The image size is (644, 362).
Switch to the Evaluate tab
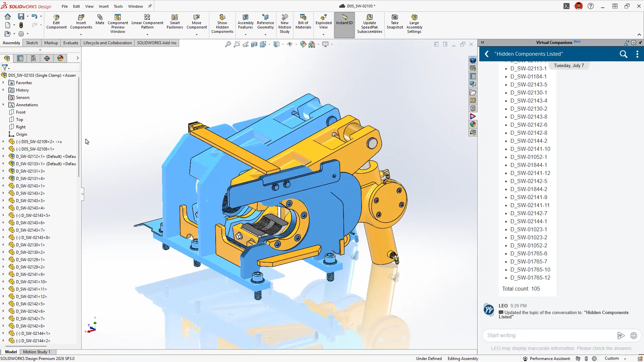click(x=70, y=43)
